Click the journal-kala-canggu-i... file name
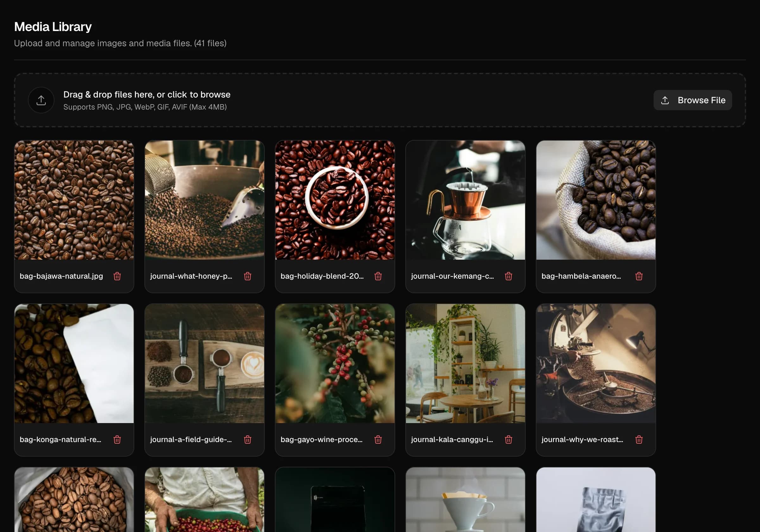The width and height of the screenshot is (760, 532). coord(452,440)
